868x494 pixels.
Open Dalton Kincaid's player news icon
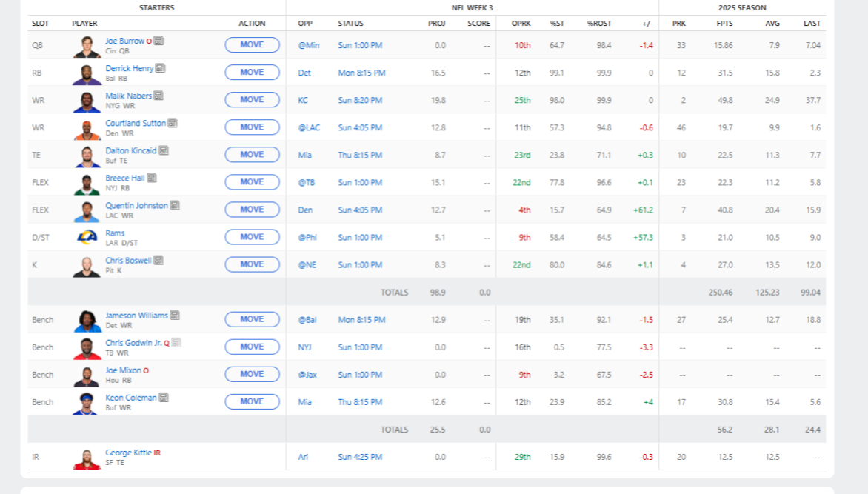163,150
